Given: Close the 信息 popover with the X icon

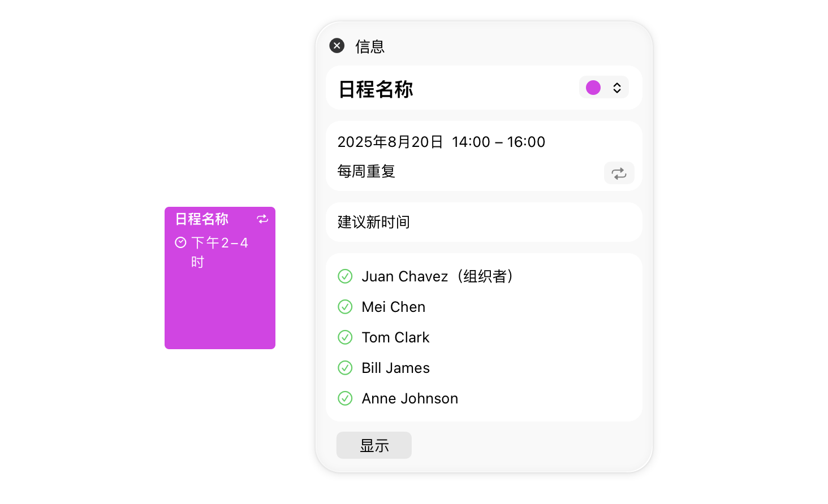Looking at the screenshot, I should (x=337, y=46).
